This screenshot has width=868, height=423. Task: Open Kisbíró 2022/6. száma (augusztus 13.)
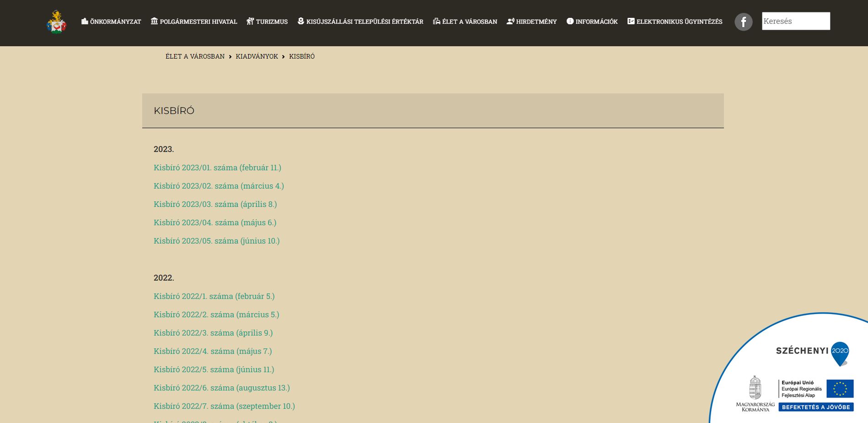point(222,388)
